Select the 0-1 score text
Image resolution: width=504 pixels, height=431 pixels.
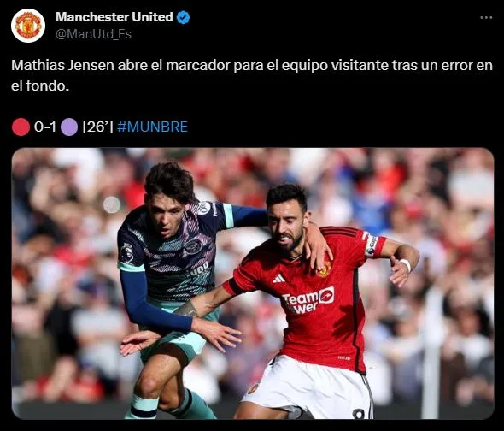pos(45,127)
